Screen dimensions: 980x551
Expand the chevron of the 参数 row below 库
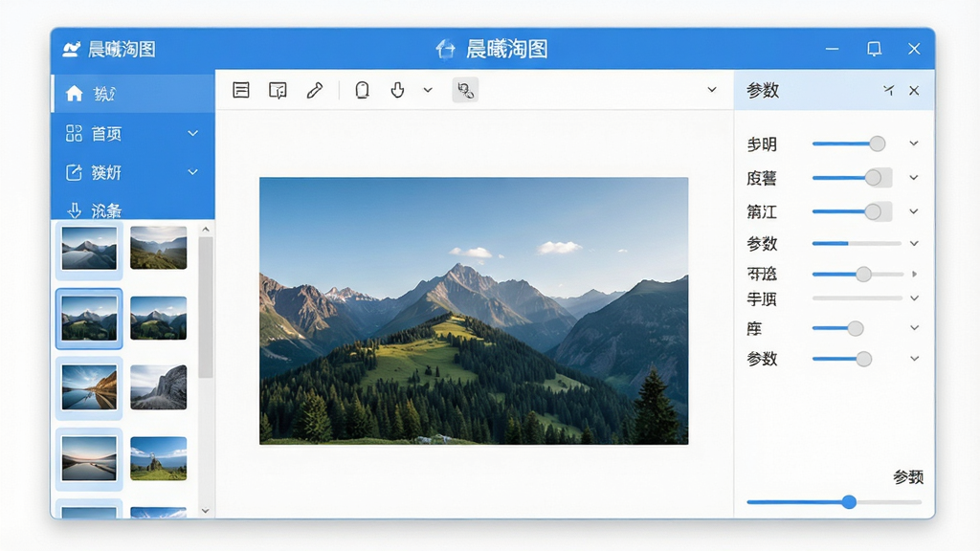click(914, 359)
